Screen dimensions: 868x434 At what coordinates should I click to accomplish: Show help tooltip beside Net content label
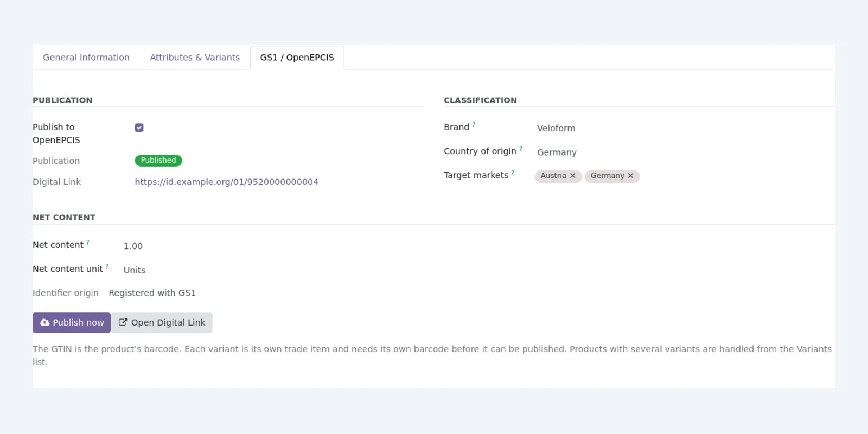pos(88,242)
